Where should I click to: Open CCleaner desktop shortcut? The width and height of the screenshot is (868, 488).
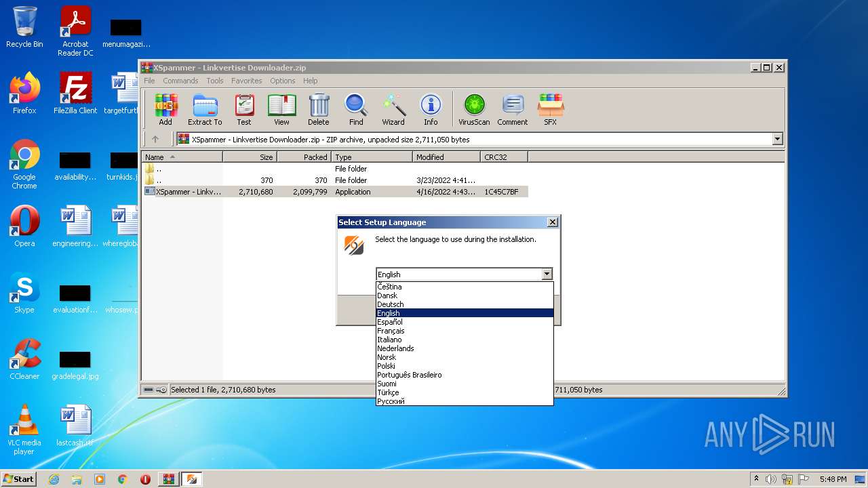point(24,359)
